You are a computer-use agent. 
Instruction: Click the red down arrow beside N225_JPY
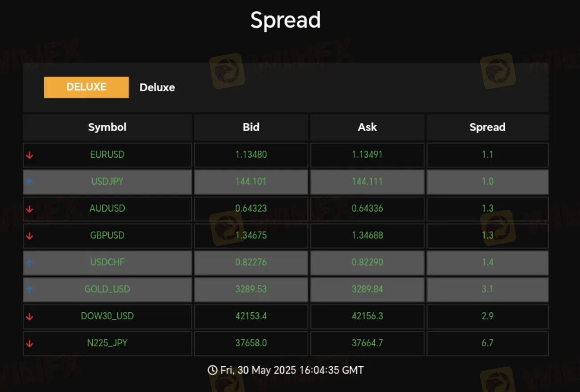29,344
